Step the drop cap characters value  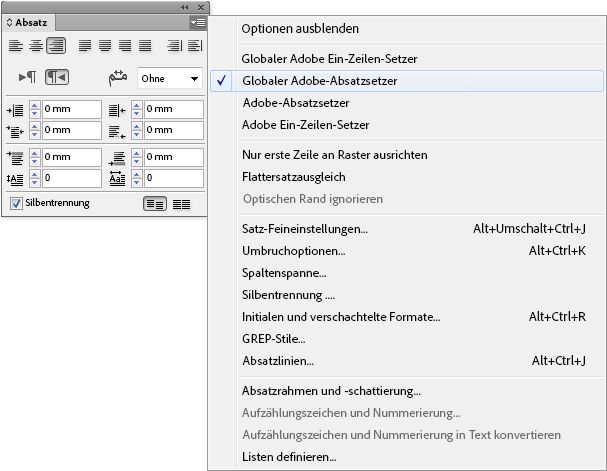point(137,179)
